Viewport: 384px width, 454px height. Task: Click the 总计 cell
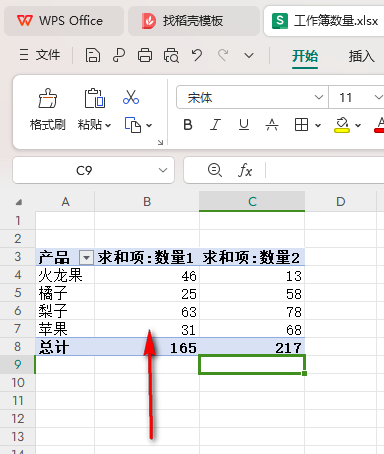pos(65,347)
